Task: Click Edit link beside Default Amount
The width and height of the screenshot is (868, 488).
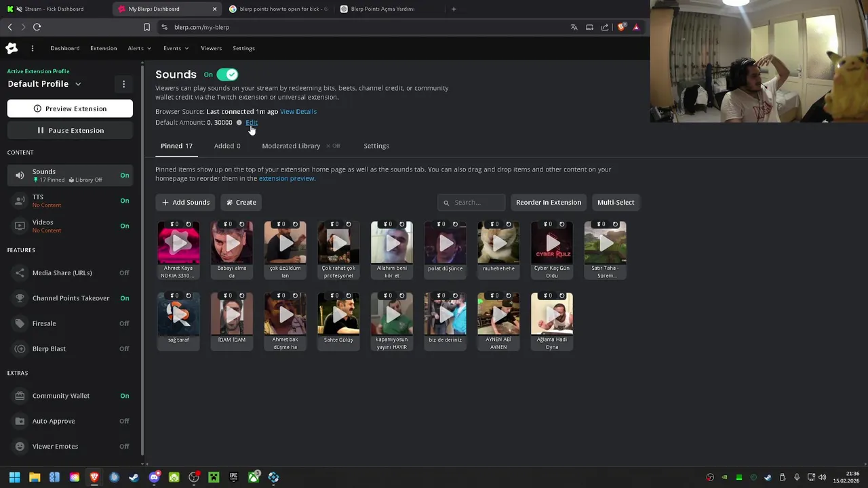Action: point(252,123)
